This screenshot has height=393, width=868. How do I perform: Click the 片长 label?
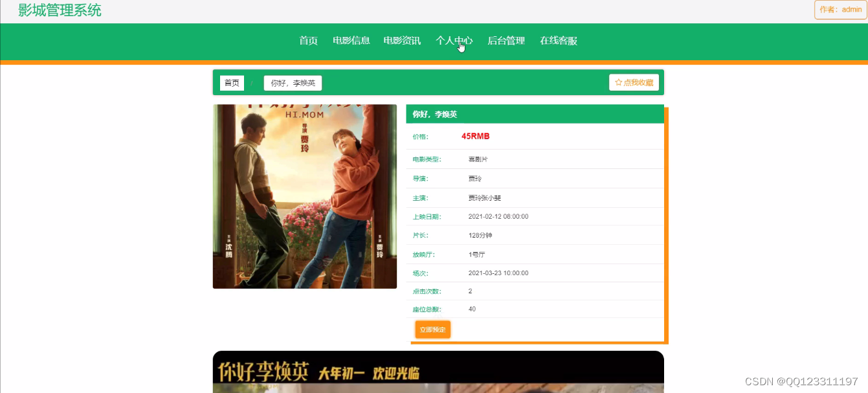pos(421,236)
